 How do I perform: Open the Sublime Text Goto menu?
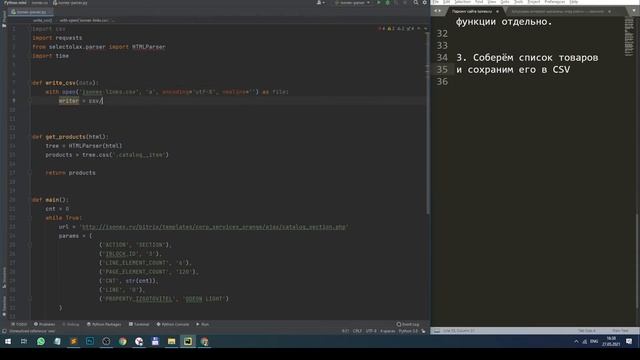click(x=505, y=2)
